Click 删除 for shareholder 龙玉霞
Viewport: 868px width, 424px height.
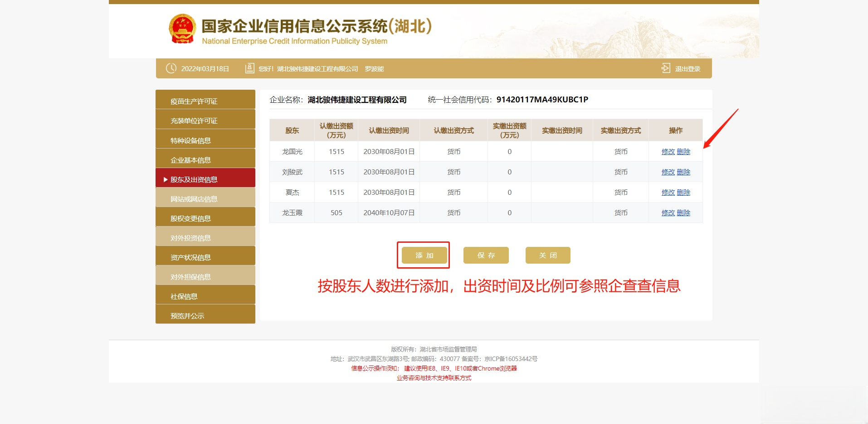click(683, 213)
